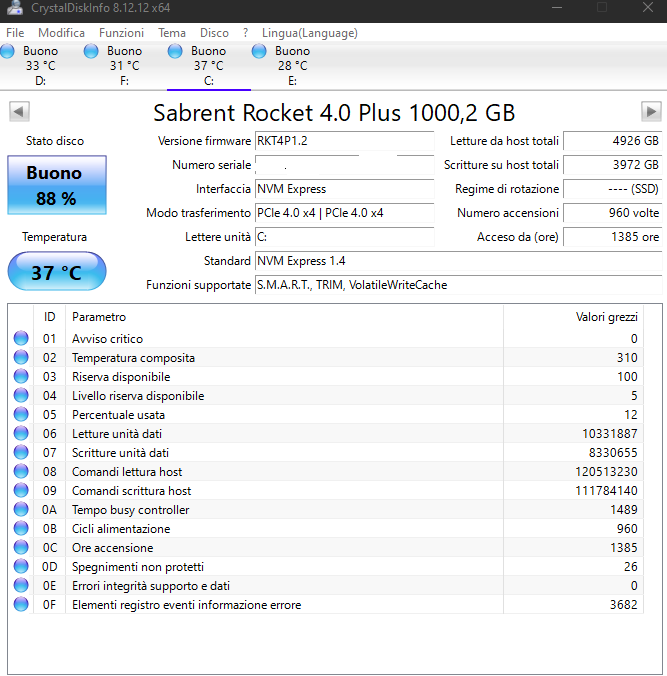Open the Funzioni menu
Screen dimensions: 667x676
[x=121, y=33]
